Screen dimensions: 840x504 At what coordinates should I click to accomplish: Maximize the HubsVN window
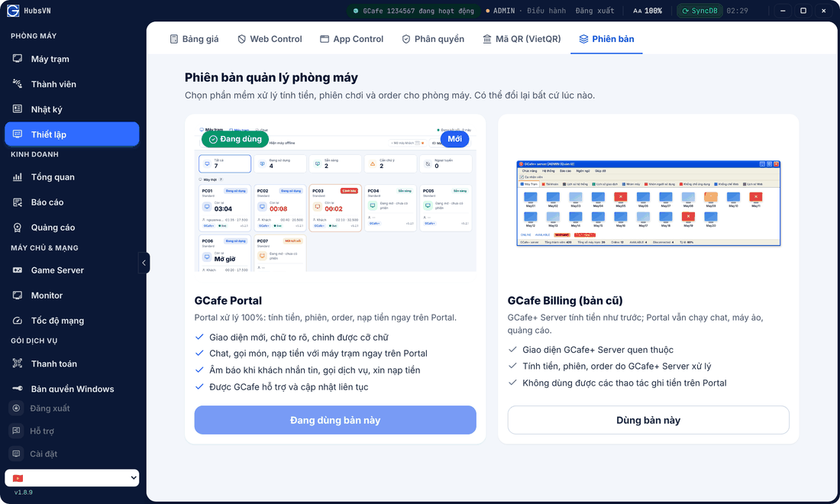pos(803,11)
